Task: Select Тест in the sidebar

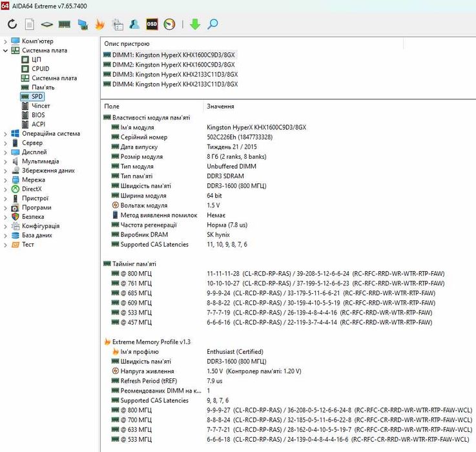Action: (x=23, y=244)
